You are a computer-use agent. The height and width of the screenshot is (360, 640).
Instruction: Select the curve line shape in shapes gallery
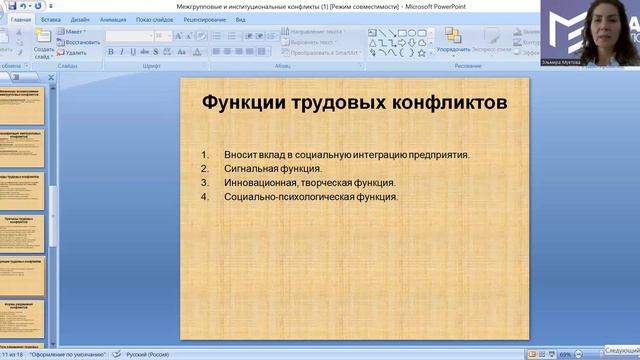pos(392,53)
